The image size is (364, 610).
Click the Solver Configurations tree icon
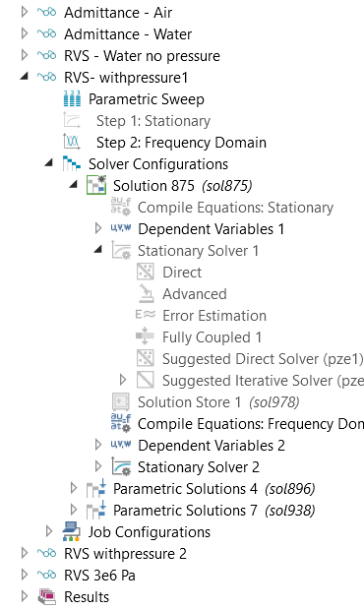(72, 163)
